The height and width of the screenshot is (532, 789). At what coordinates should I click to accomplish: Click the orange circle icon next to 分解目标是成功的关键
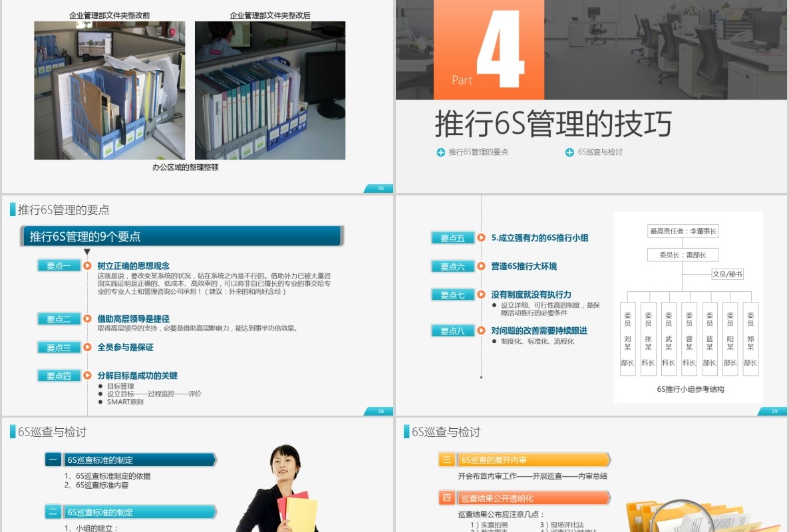88,375
